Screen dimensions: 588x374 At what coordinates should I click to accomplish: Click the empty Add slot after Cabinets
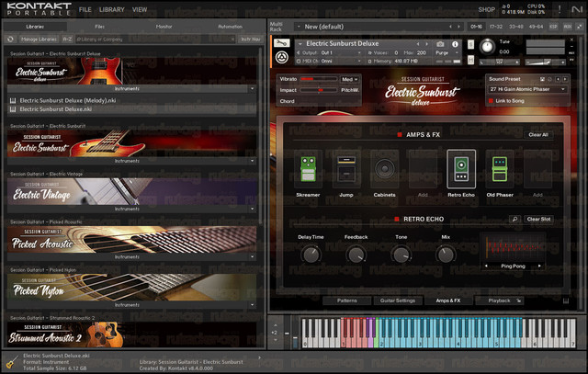coord(423,169)
